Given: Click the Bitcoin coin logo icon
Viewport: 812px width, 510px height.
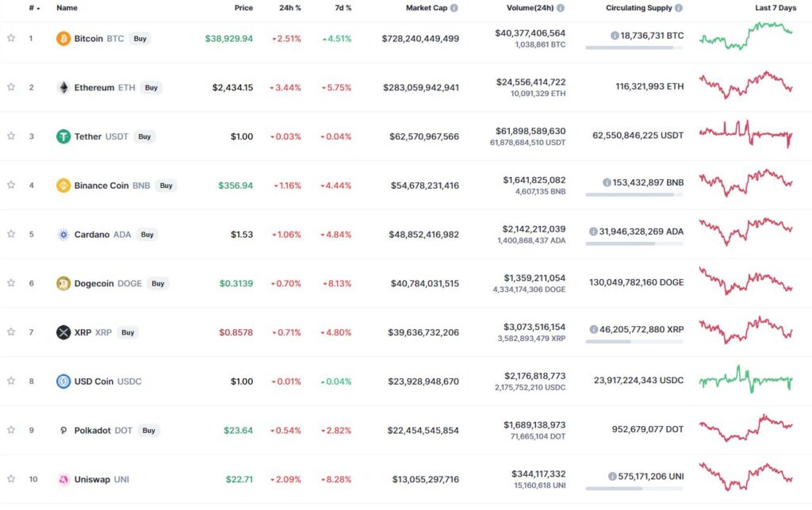Looking at the screenshot, I should point(63,38).
